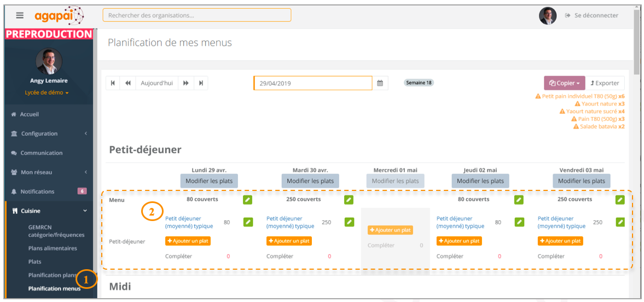Edit Jeudi's 80 couverts pencil icon
This screenshot has height=302, width=644.
tap(519, 200)
